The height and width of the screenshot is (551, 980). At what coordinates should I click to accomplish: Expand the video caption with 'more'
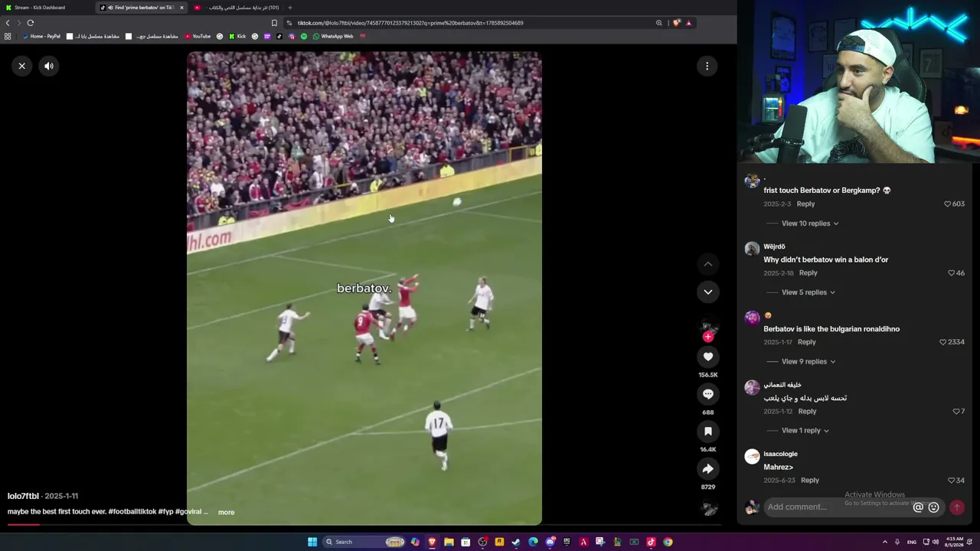click(x=226, y=512)
